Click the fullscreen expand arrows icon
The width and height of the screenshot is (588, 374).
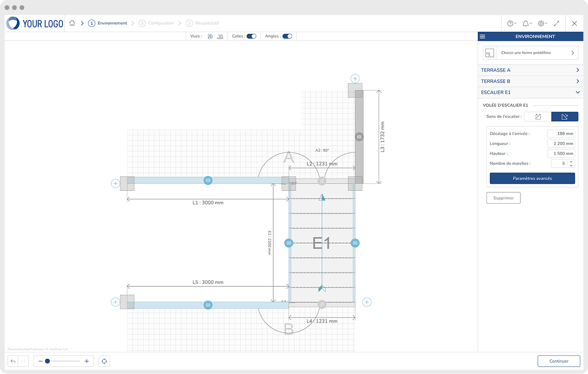557,23
